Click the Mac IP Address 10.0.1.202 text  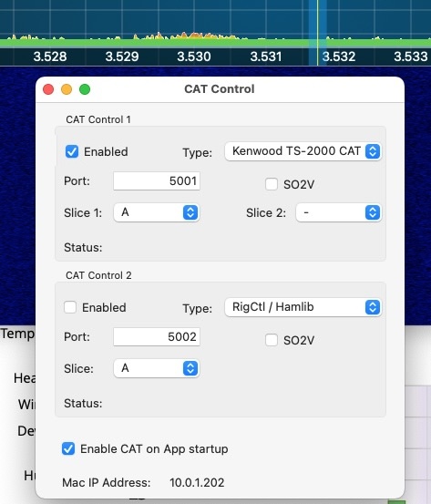197,482
